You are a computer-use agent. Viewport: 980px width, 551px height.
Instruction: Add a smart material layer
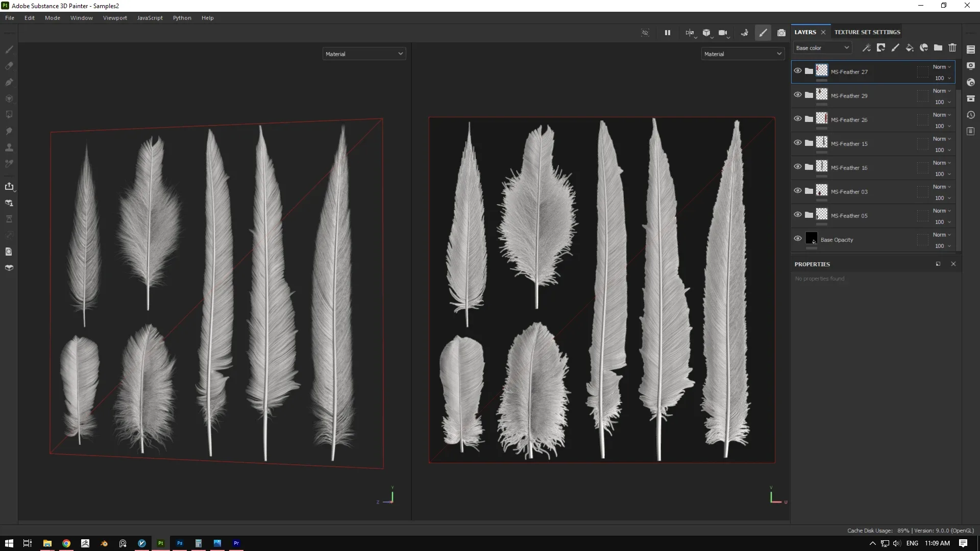pyautogui.click(x=924, y=47)
